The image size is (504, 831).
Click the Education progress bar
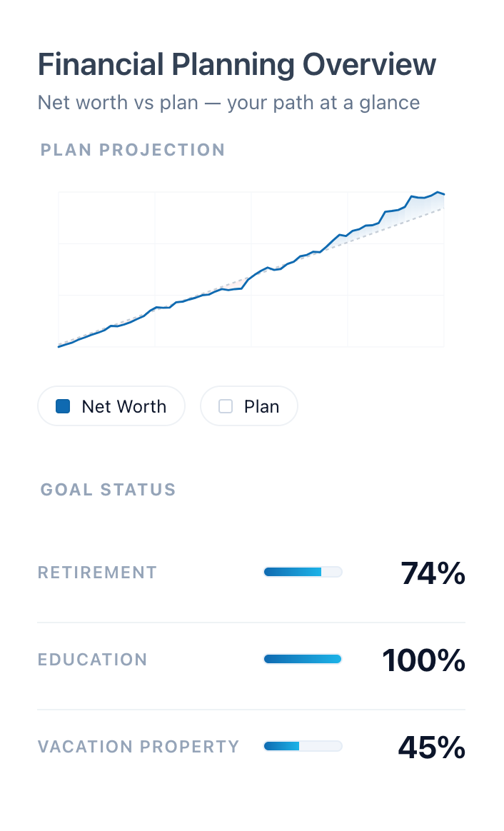coord(303,659)
